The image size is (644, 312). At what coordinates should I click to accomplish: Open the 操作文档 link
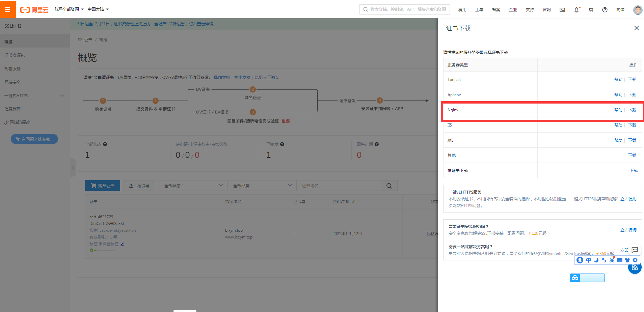pyautogui.click(x=222, y=78)
